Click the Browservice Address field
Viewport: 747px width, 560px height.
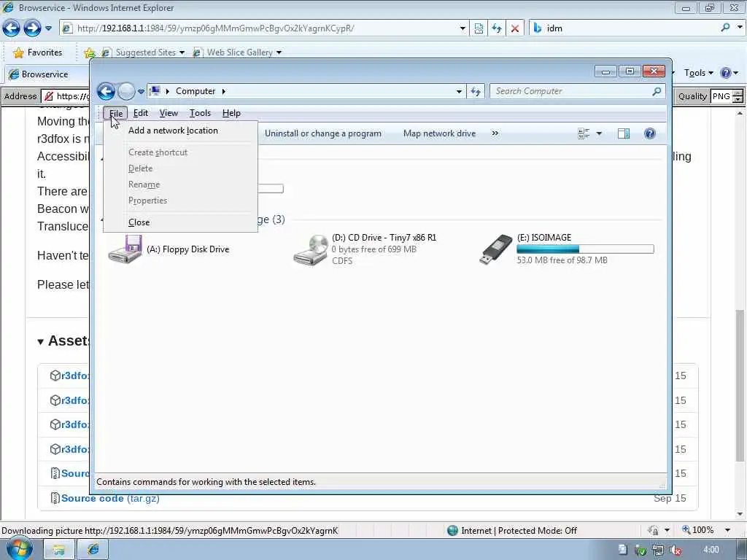(65, 96)
